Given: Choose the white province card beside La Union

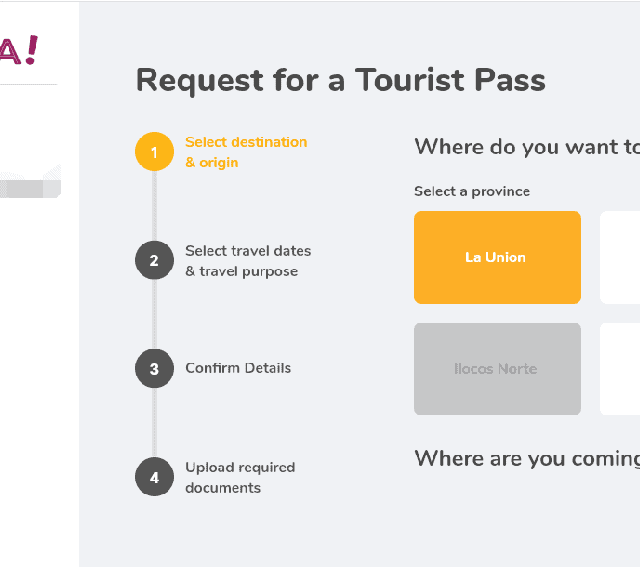Looking at the screenshot, I should [620, 257].
